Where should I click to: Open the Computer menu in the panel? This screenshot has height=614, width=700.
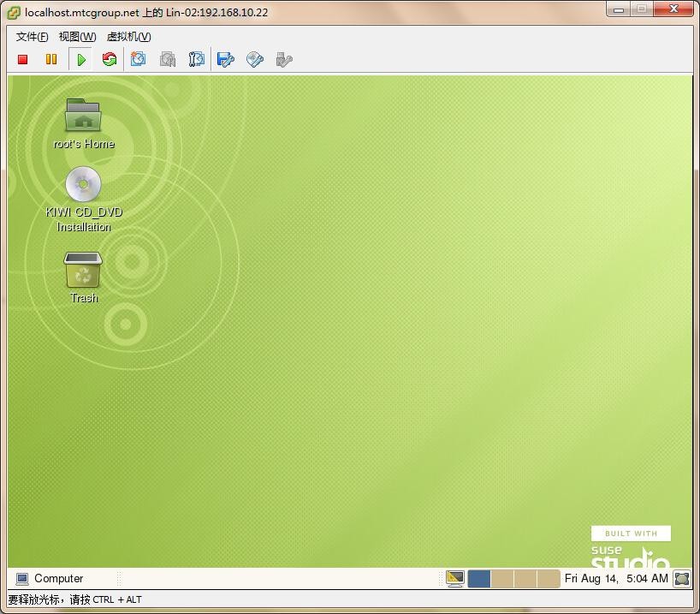pyautogui.click(x=50, y=578)
